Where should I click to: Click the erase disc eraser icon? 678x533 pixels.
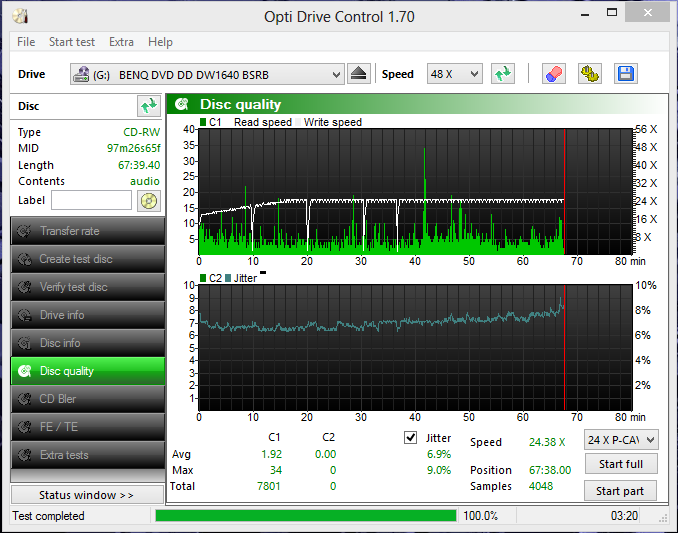click(554, 74)
